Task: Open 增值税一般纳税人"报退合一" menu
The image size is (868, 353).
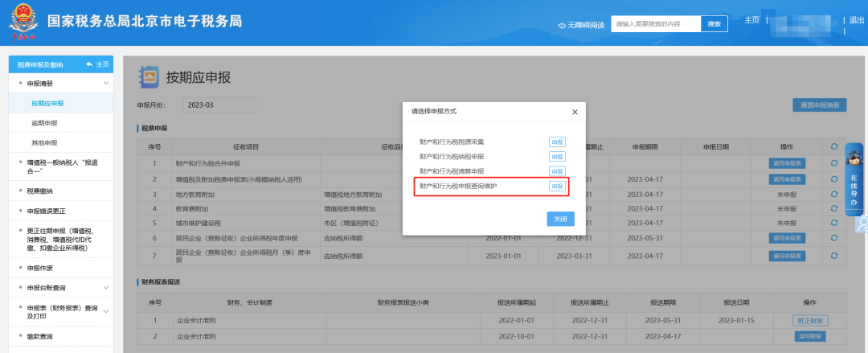Action: coord(62,166)
